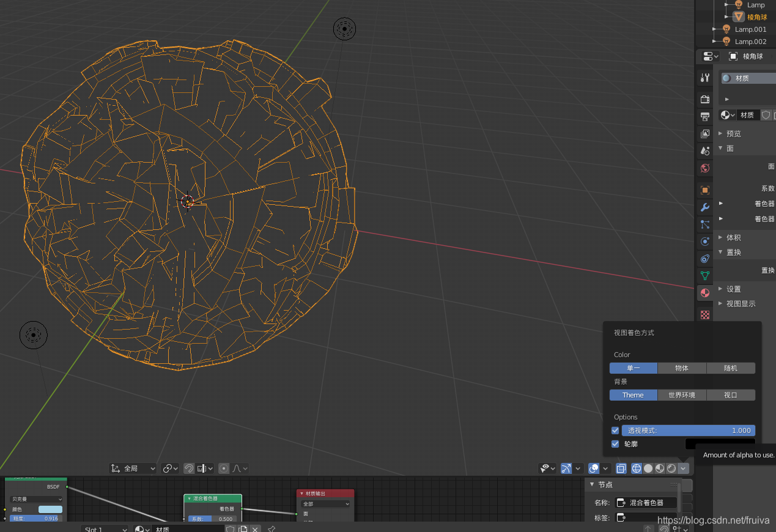Toggle the pin icon in node editor header
The height and width of the screenshot is (532, 776).
pyautogui.click(x=272, y=529)
